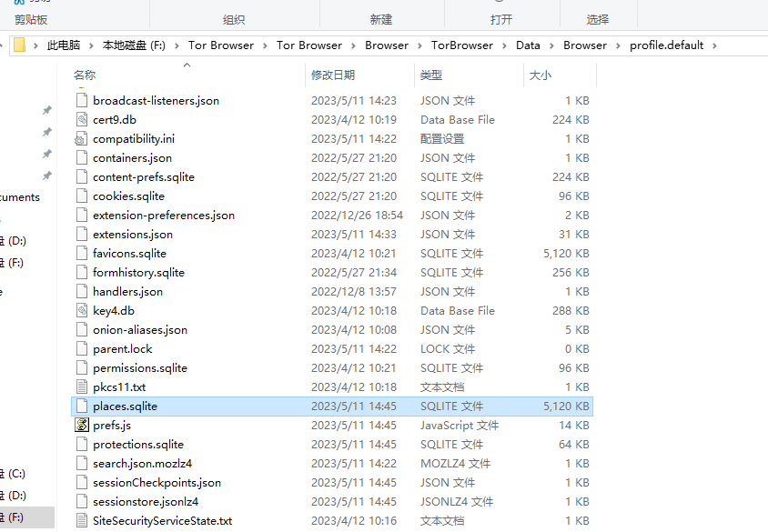Click the containers.json file icon

click(x=82, y=157)
